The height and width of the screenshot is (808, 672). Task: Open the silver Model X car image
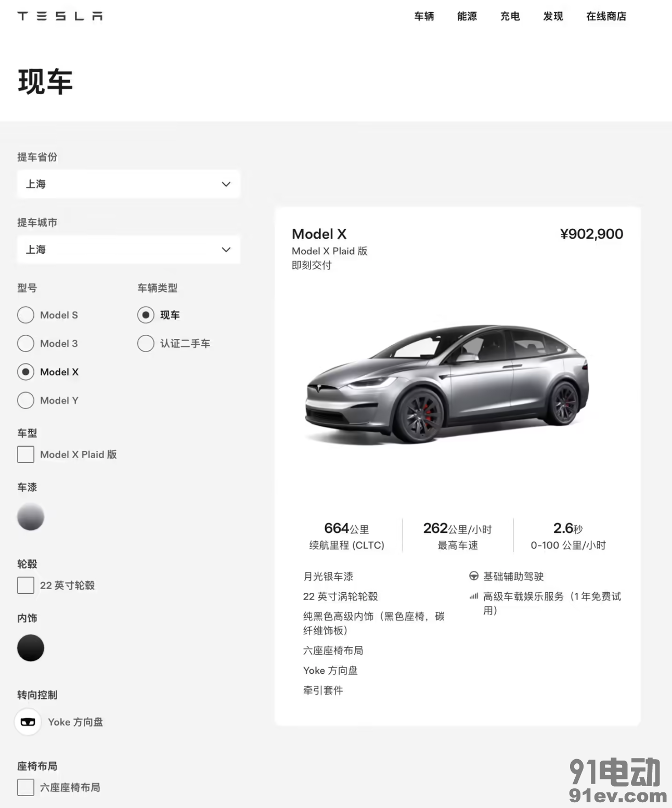point(447,385)
